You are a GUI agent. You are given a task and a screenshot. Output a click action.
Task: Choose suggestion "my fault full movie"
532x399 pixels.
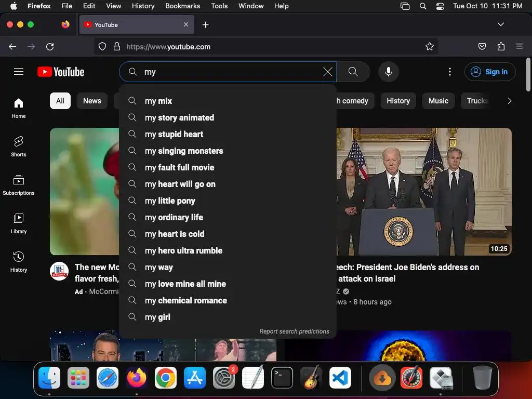[228, 167]
